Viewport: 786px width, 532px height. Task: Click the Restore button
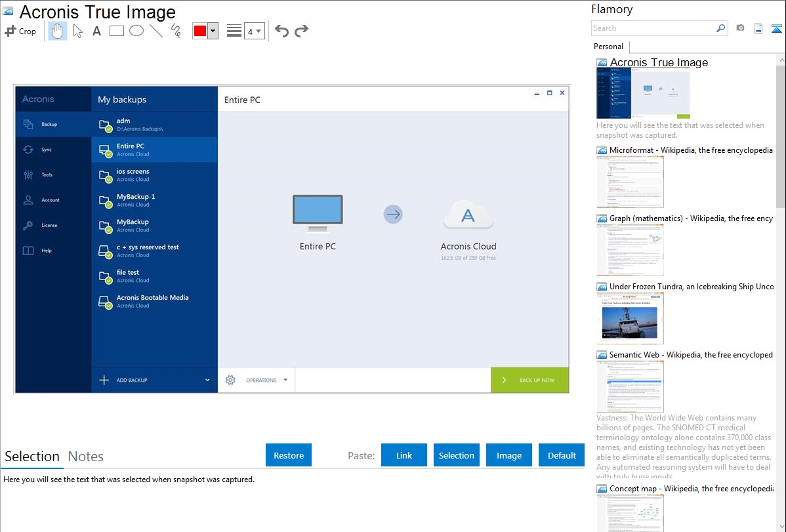(289, 455)
